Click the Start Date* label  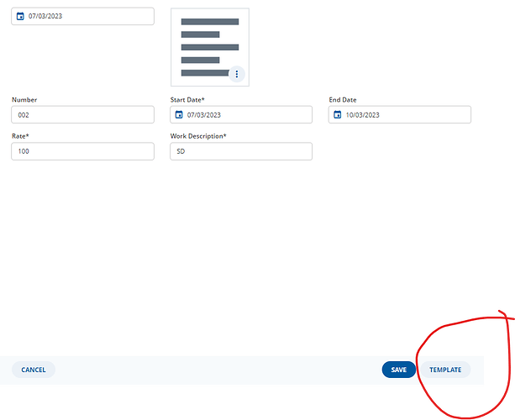[187, 100]
